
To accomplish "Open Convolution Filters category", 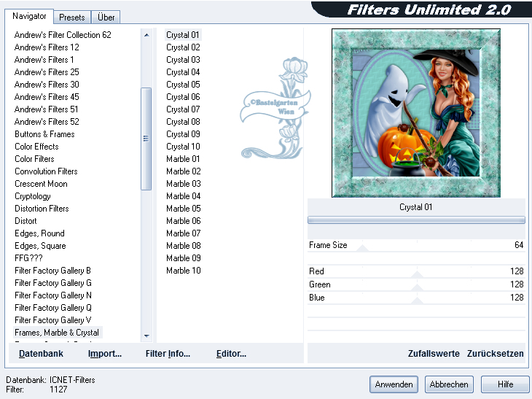I will click(46, 171).
